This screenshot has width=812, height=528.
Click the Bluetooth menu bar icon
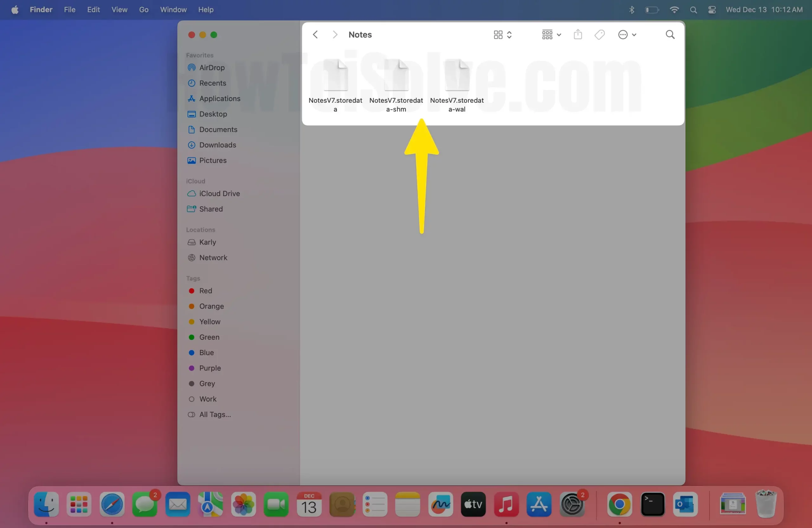pyautogui.click(x=632, y=10)
